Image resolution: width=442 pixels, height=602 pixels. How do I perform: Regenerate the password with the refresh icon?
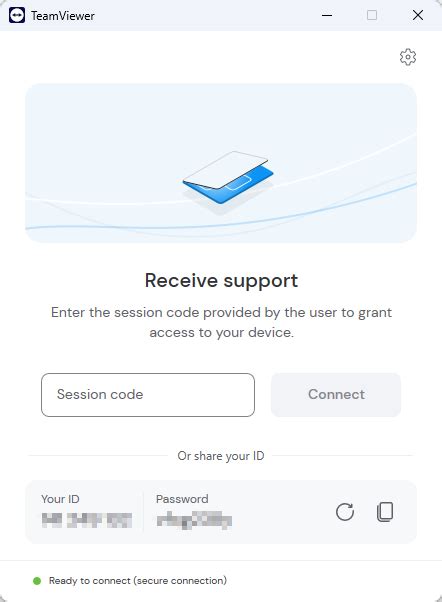pyautogui.click(x=345, y=511)
